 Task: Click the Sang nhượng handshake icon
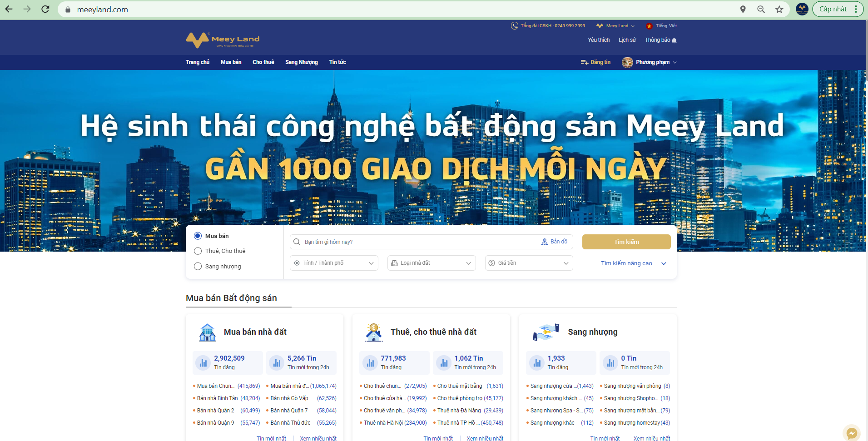click(546, 332)
